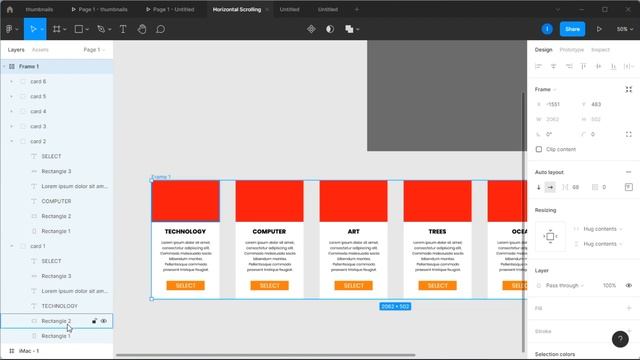Select the Hand tool
The image size is (640, 360).
coord(142,29)
